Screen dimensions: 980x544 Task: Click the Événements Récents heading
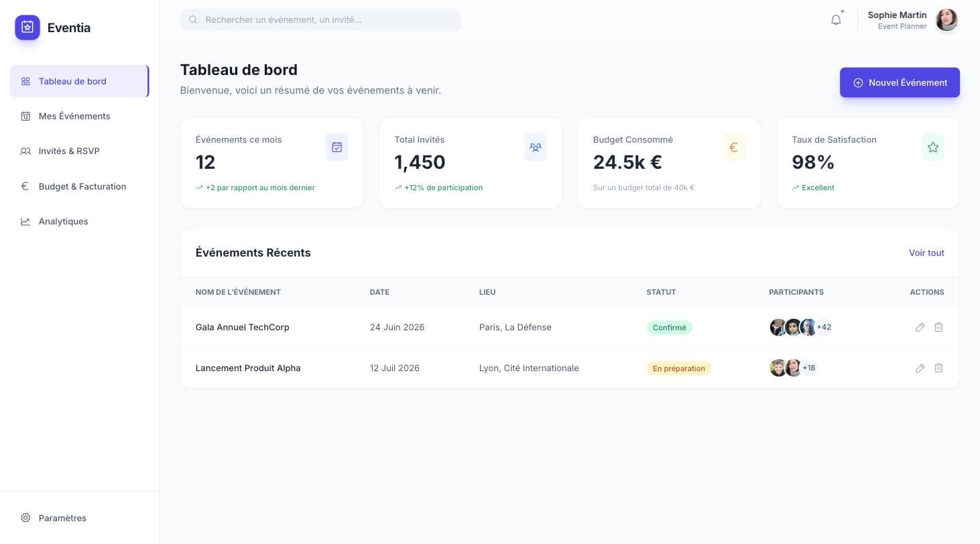coord(253,253)
